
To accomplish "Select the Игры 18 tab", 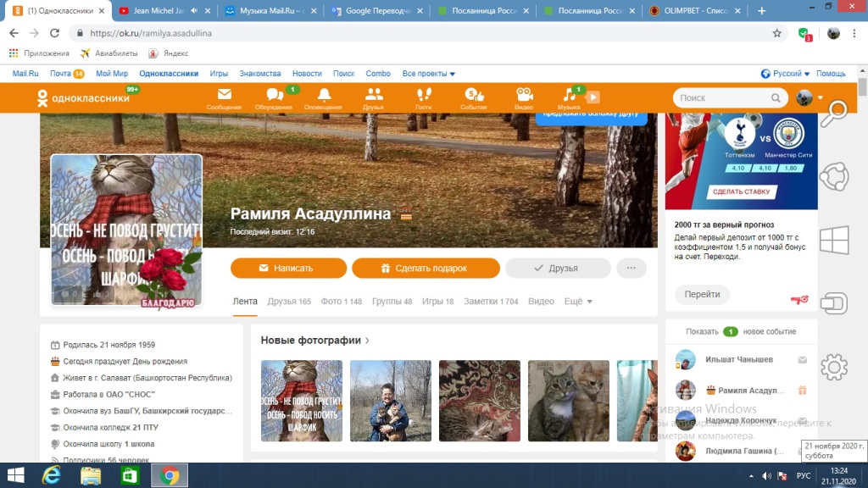I will (437, 302).
